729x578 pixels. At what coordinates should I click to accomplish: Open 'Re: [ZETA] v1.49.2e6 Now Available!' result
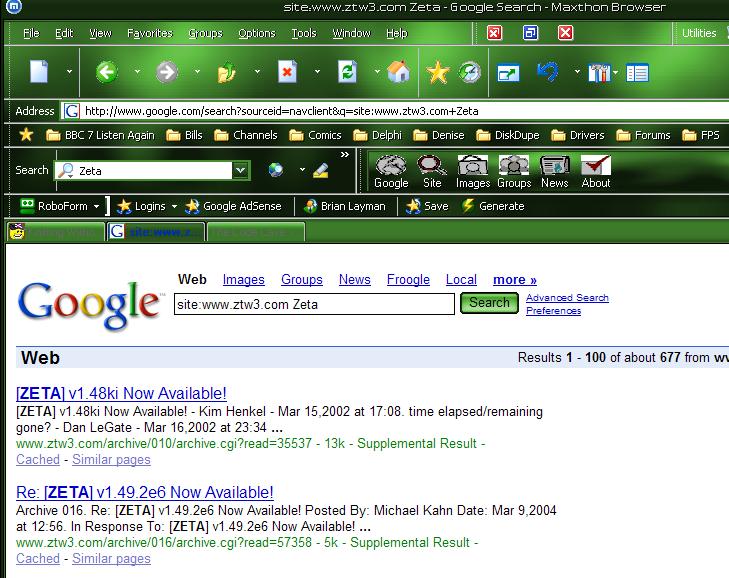[x=145, y=492]
